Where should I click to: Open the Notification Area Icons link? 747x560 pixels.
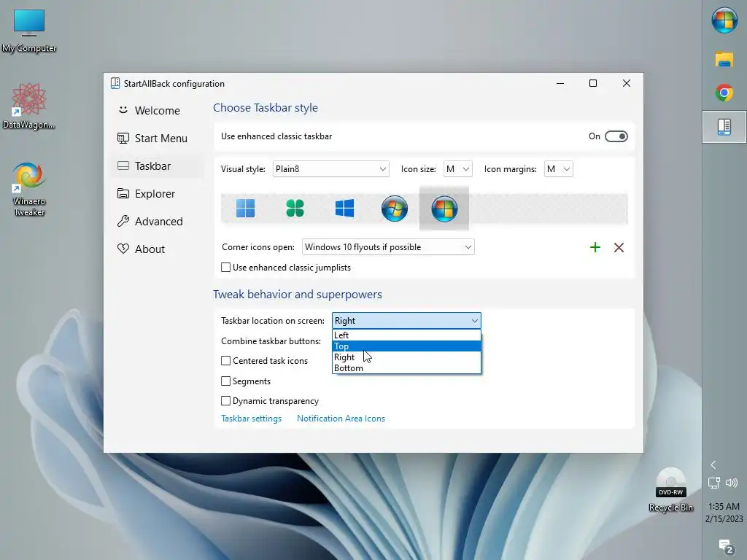pyautogui.click(x=341, y=419)
